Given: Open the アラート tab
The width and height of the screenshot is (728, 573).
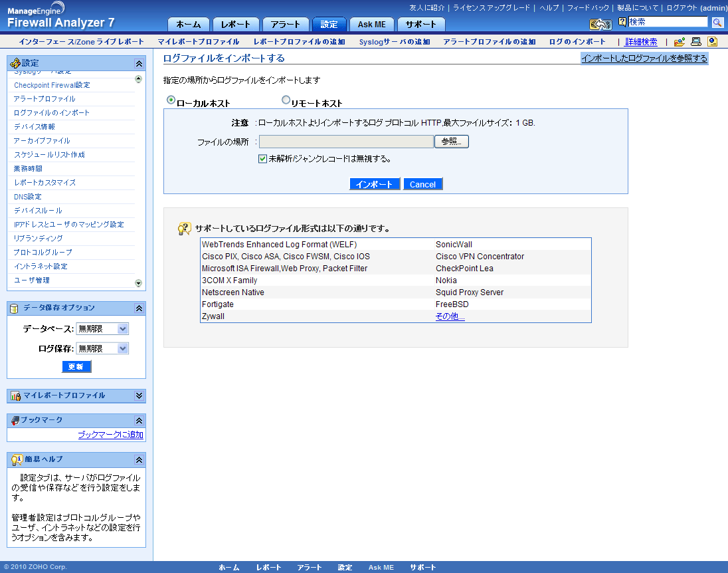Looking at the screenshot, I should coord(285,24).
